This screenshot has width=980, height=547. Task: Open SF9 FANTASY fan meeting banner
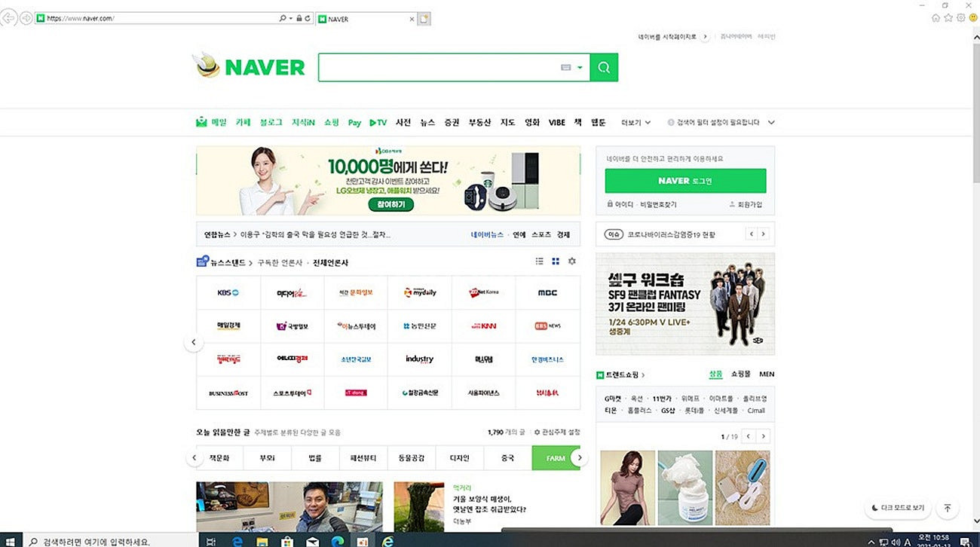click(x=685, y=304)
